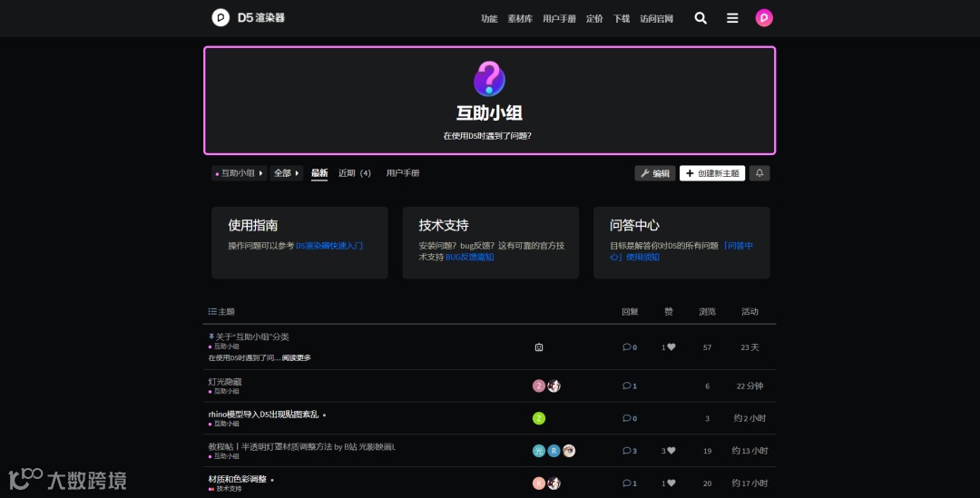The height and width of the screenshot is (498, 980).
Task: Click activity time 约 13 小时
Action: [x=750, y=451]
